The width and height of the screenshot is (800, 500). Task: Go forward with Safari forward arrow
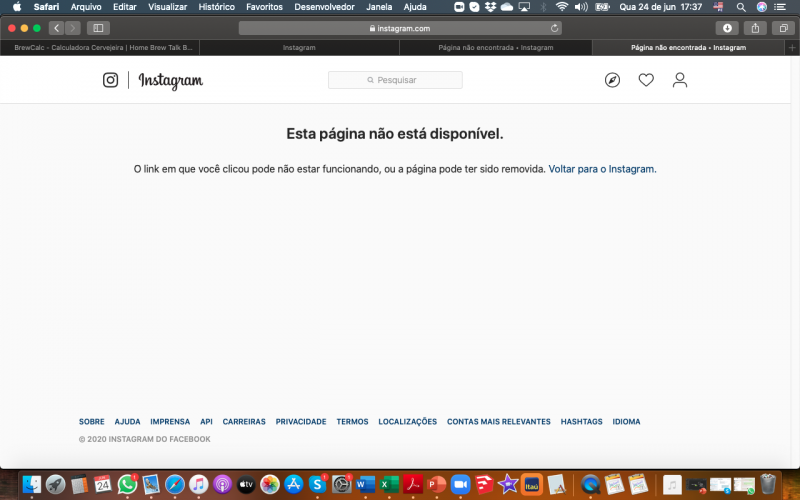click(x=72, y=28)
